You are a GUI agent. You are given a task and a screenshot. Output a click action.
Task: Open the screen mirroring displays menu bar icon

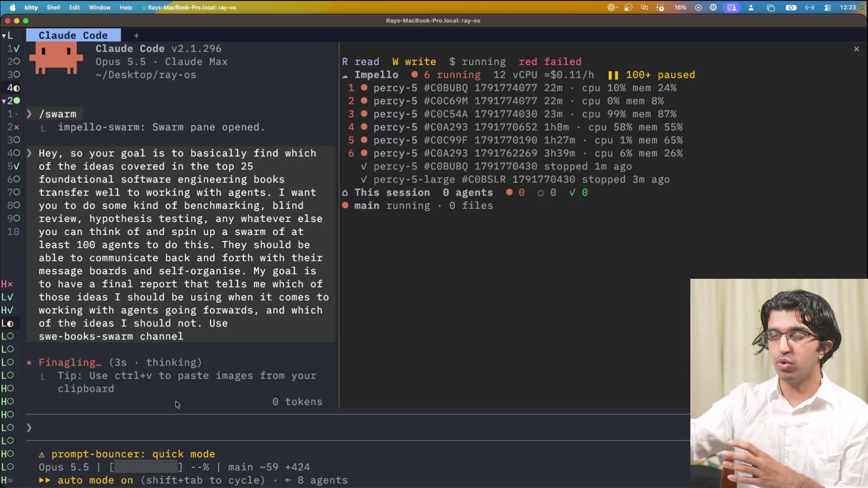[644, 8]
